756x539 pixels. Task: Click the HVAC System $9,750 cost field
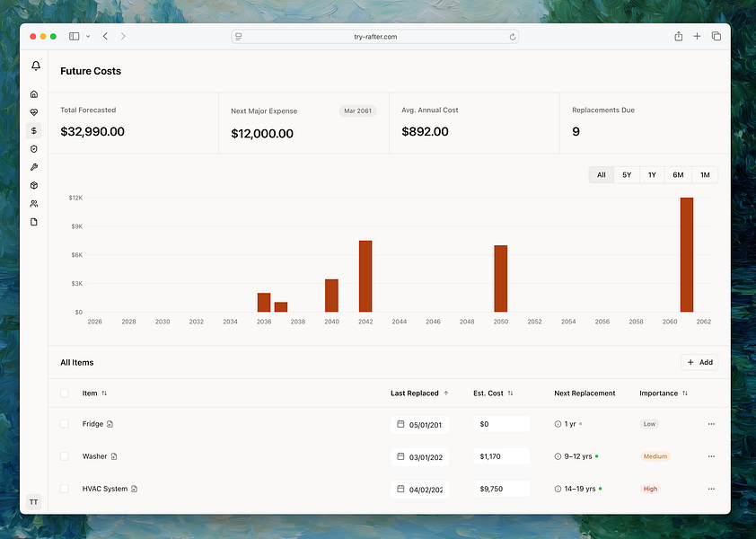point(501,489)
